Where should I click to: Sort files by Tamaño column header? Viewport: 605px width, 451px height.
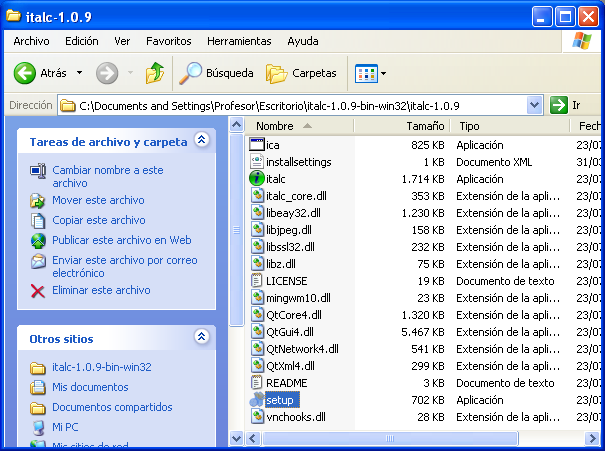coord(425,126)
